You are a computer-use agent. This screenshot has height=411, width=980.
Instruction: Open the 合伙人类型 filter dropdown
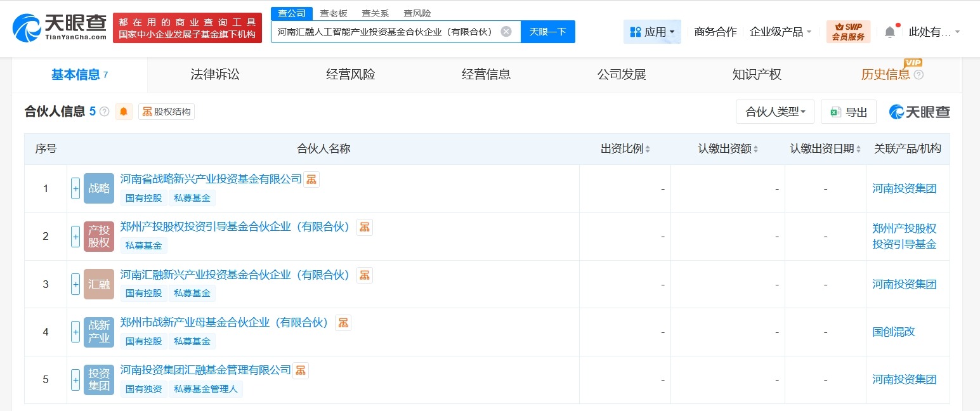pos(774,111)
